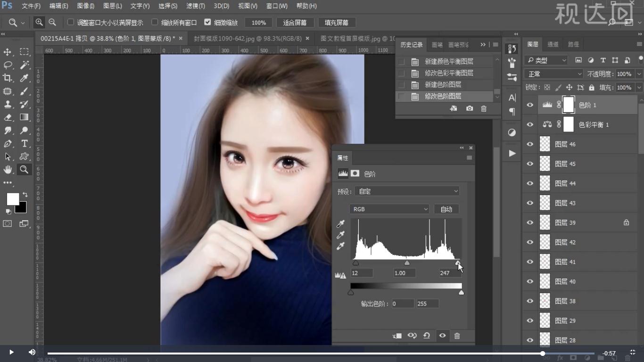Click the midtone gamma input slider
Image resolution: width=644 pixels, height=362 pixels.
coord(407,263)
